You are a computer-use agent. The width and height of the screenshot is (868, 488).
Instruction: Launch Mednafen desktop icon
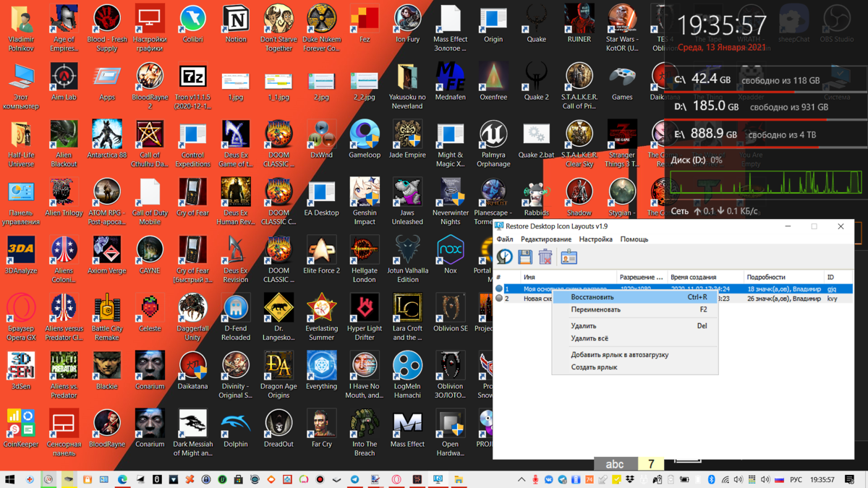point(450,81)
